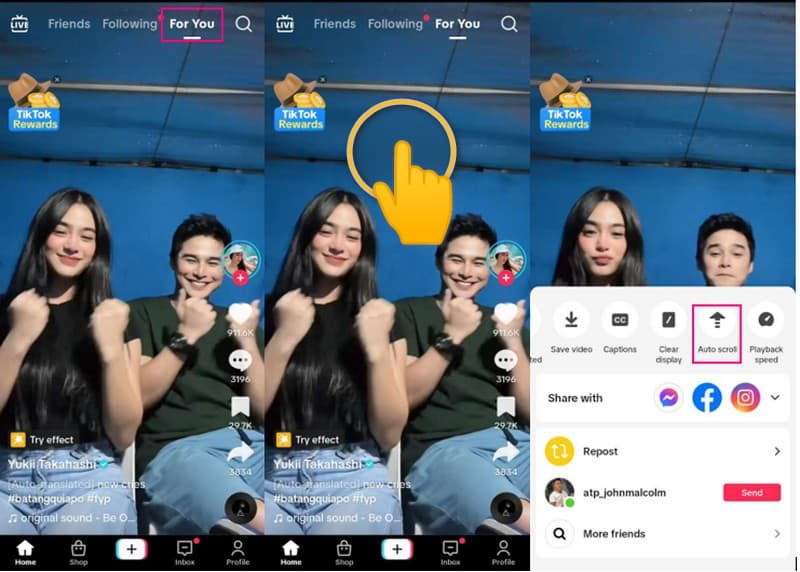Follow creator using red plus on avatar

pyautogui.click(x=241, y=278)
